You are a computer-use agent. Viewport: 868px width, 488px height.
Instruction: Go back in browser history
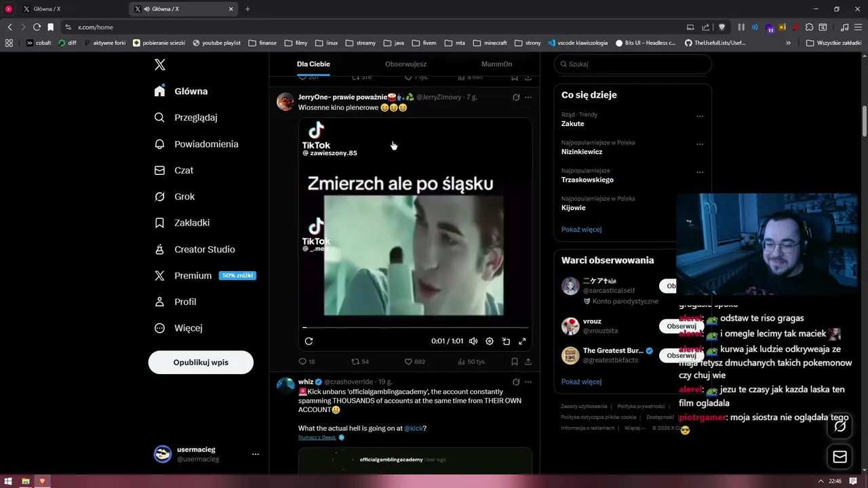[x=9, y=27]
